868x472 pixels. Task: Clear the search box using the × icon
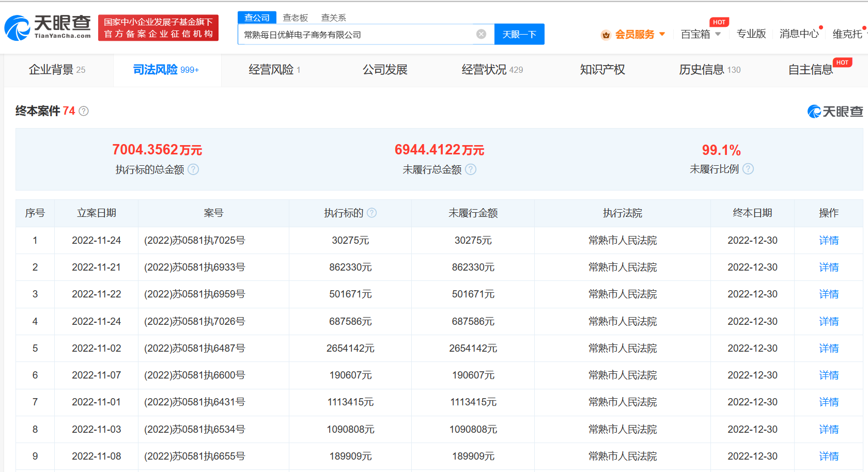pyautogui.click(x=481, y=34)
